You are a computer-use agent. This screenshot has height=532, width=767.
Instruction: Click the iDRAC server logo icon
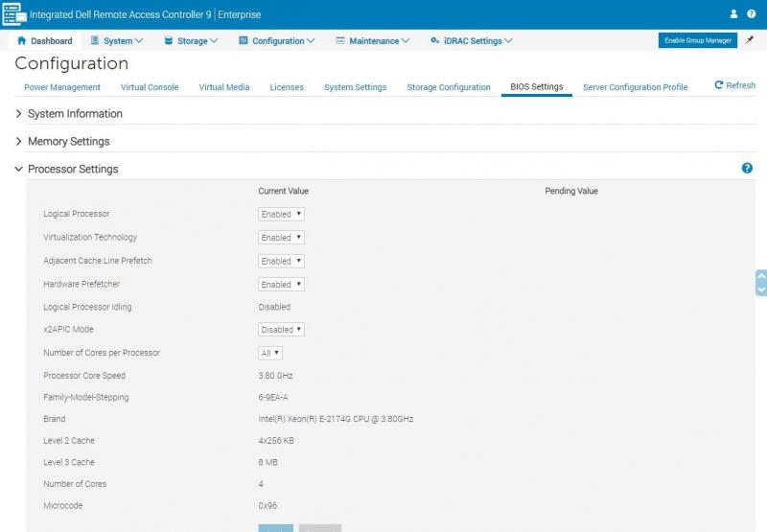pyautogui.click(x=14, y=13)
